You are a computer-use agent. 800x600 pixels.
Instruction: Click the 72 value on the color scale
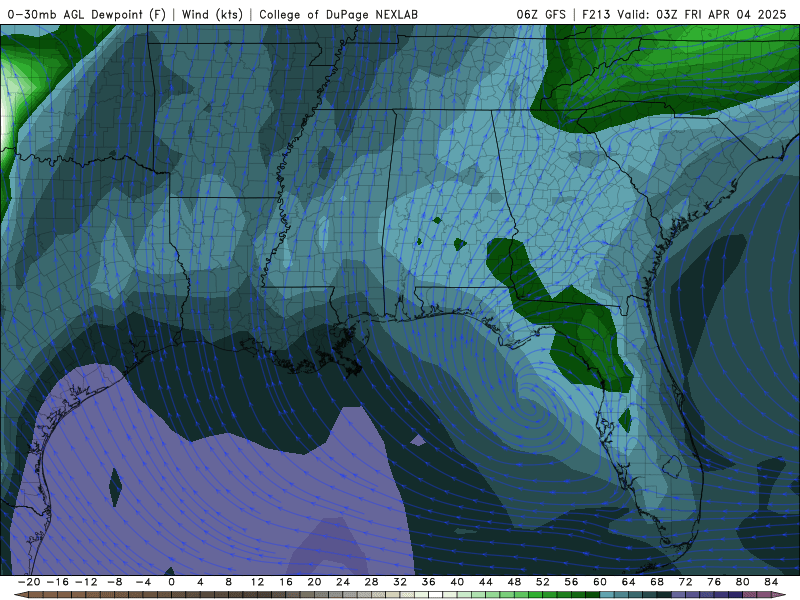point(686,582)
